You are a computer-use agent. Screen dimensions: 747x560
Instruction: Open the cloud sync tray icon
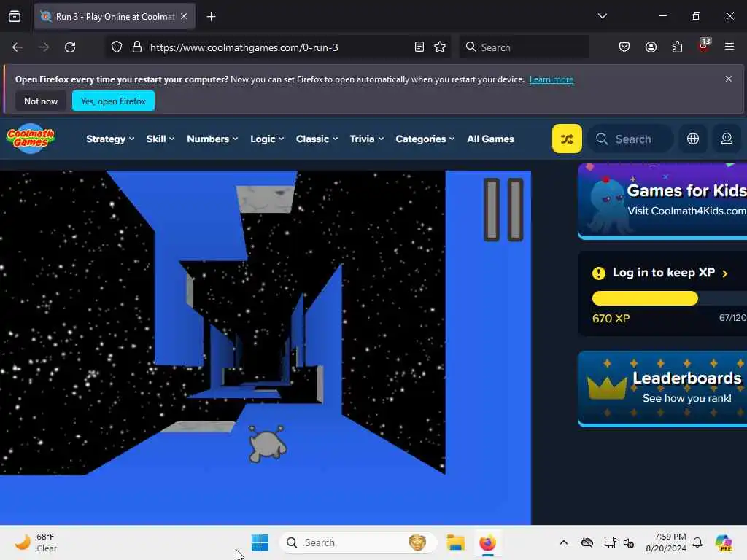click(x=587, y=542)
